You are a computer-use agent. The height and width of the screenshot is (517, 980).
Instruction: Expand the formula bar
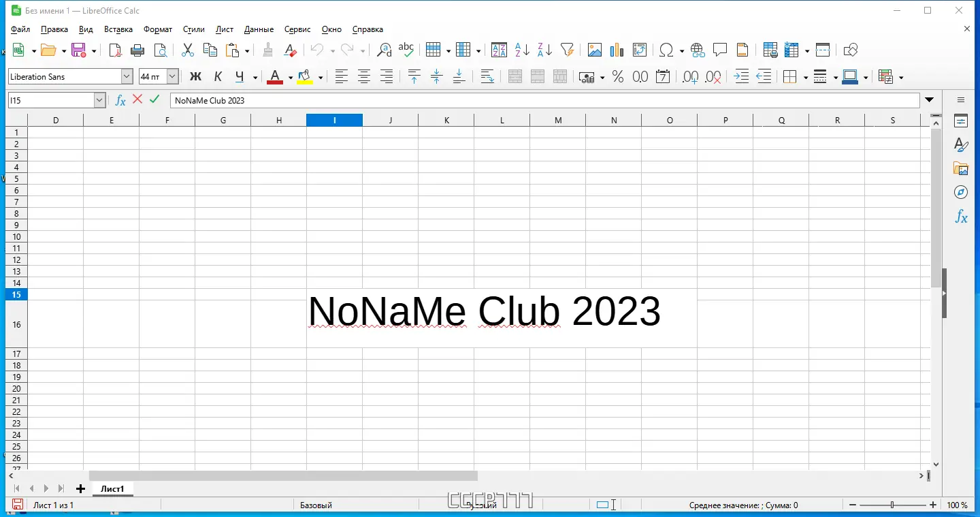930,100
